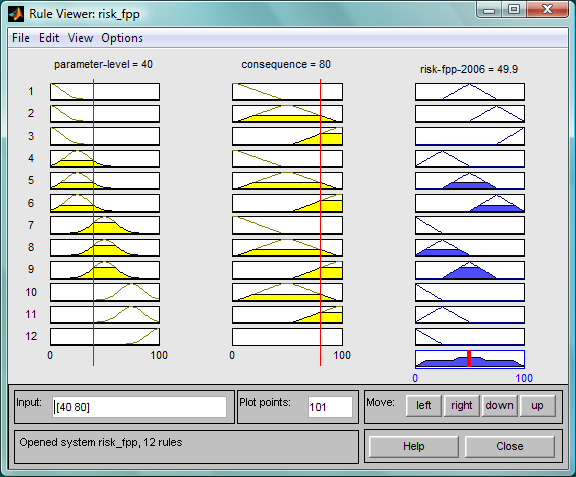Move plots with the up button
The width and height of the screenshot is (576, 477).
[537, 406]
